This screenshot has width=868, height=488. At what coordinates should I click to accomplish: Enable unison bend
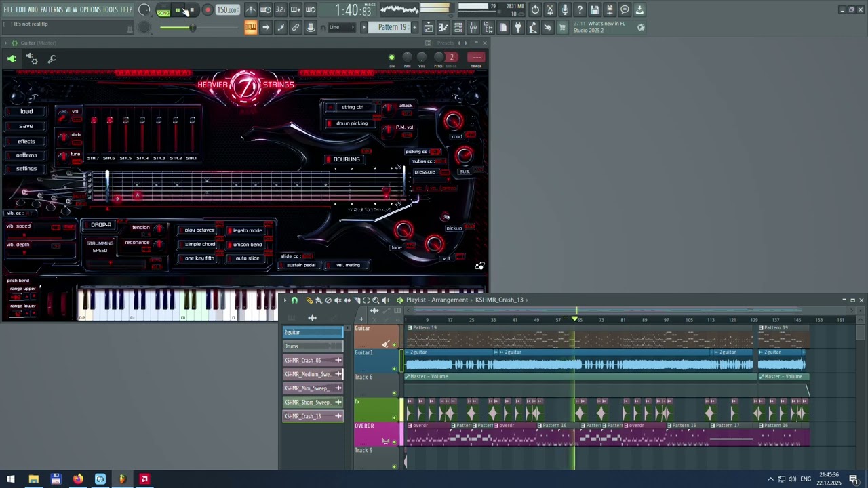(x=245, y=245)
